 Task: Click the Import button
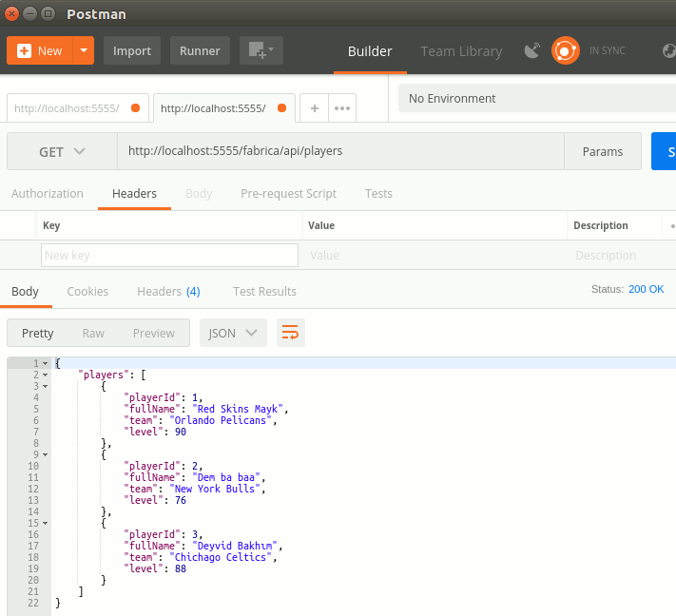(x=132, y=50)
